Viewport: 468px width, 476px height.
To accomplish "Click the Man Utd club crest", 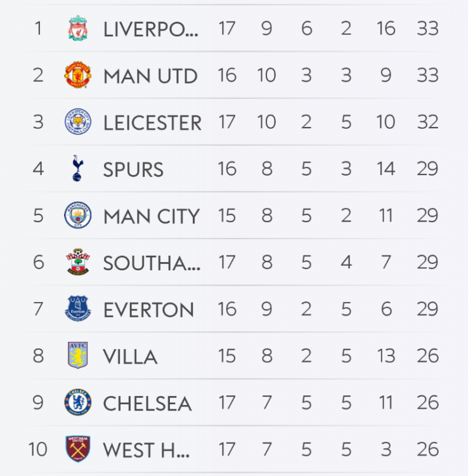I will tap(77, 76).
